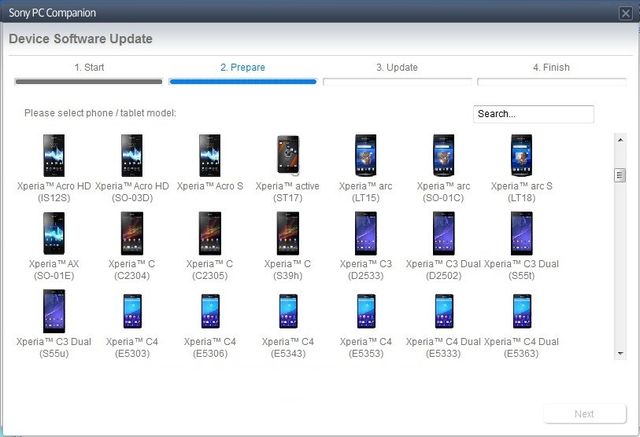Click the empty Update step progress bar
640x437 pixels.
click(x=397, y=82)
